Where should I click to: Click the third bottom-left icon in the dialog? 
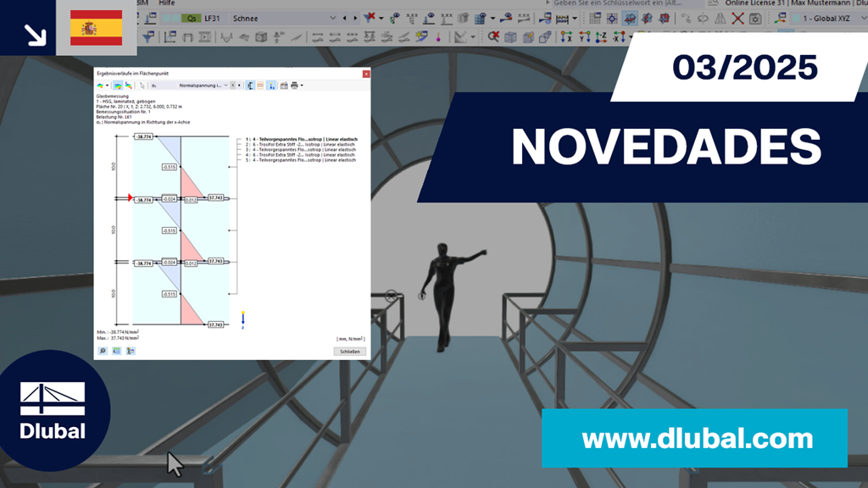(x=131, y=351)
